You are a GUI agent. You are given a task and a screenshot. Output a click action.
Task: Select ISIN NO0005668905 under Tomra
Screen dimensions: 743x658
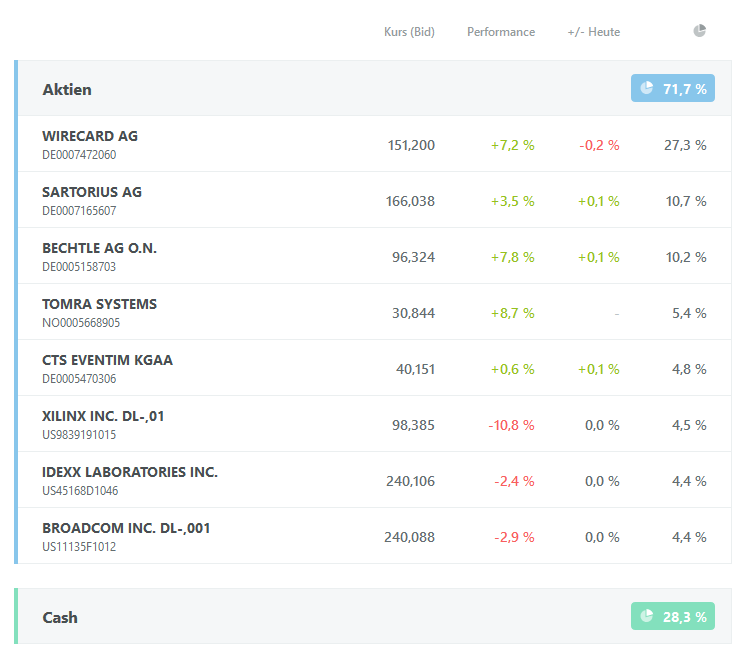tap(81, 323)
